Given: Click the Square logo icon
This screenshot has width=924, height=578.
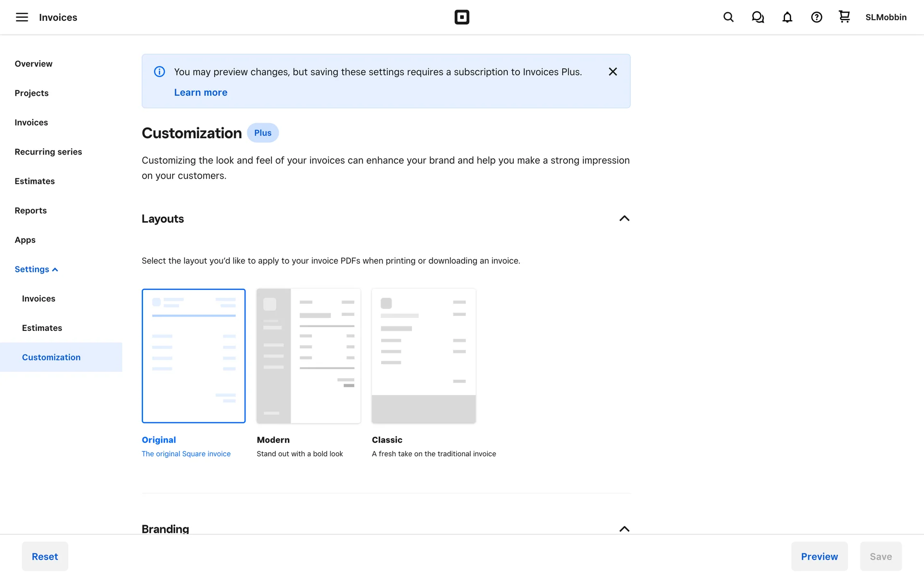Looking at the screenshot, I should [462, 17].
